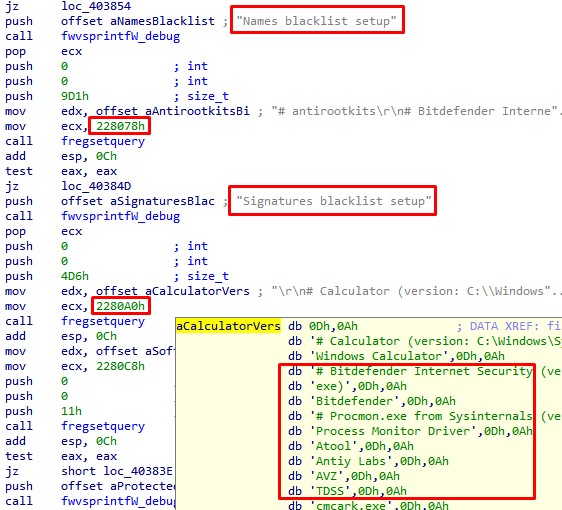The width and height of the screenshot is (562, 510).
Task: Click the short loc_40383E jump target
Action: [117, 471]
